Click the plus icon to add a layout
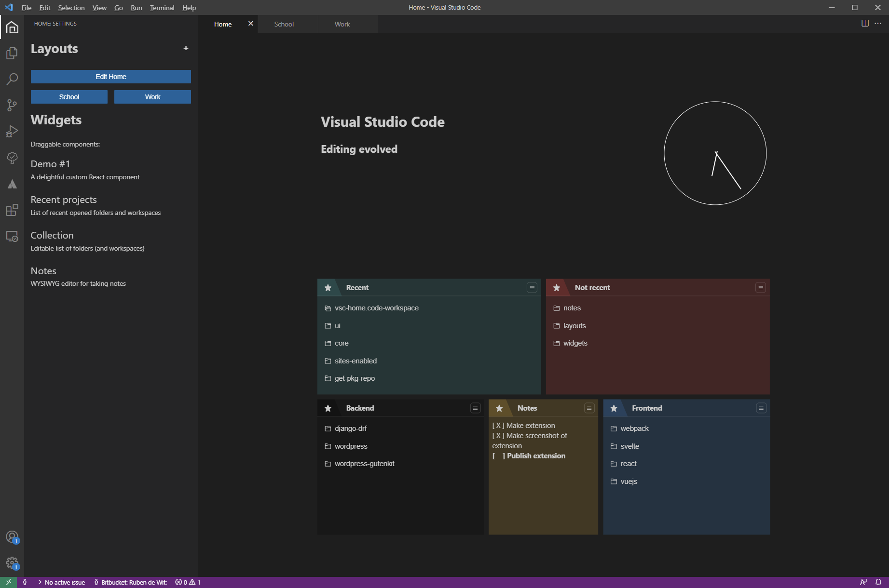The image size is (889, 588). [x=186, y=48]
